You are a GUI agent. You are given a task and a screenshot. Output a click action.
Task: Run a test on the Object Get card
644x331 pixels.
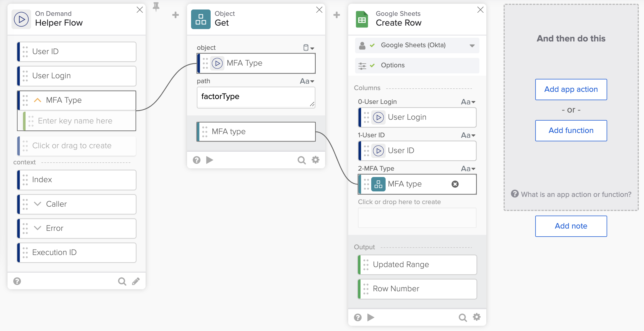(209, 160)
